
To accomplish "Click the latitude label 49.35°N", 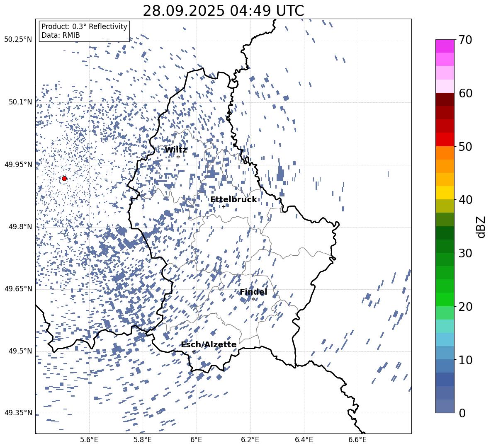I will pos(18,413).
